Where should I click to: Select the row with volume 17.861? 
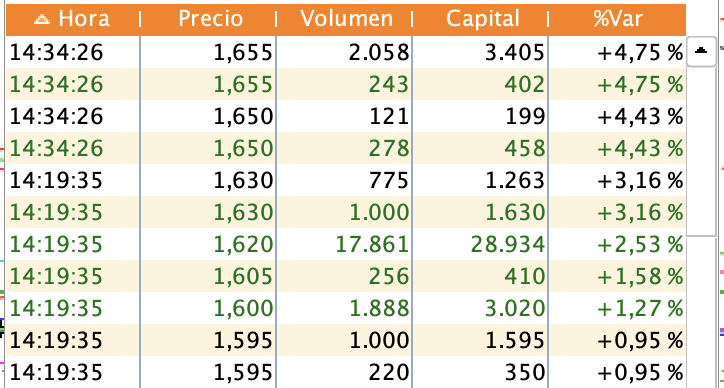pyautogui.click(x=346, y=244)
